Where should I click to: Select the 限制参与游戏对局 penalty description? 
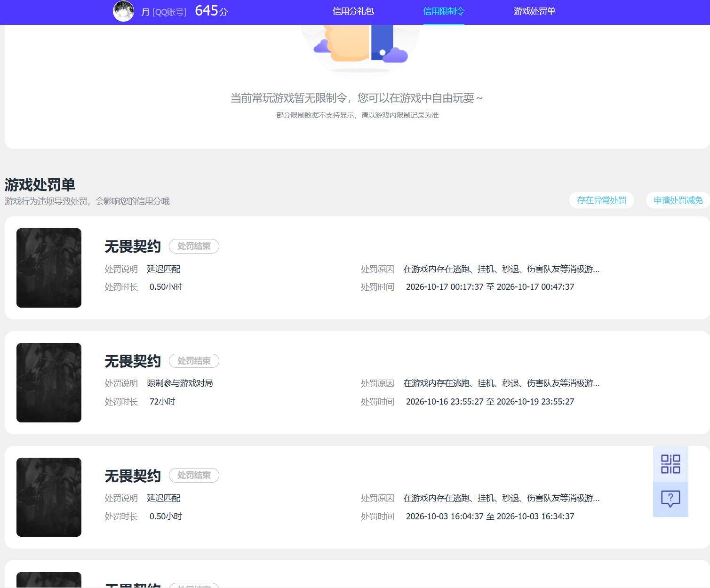[x=180, y=383]
